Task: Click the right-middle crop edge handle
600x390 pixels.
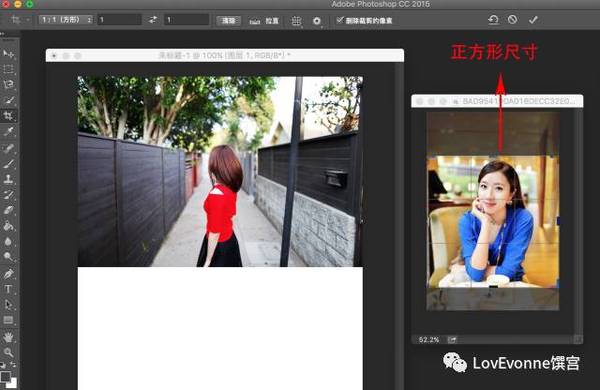Action: [558, 221]
